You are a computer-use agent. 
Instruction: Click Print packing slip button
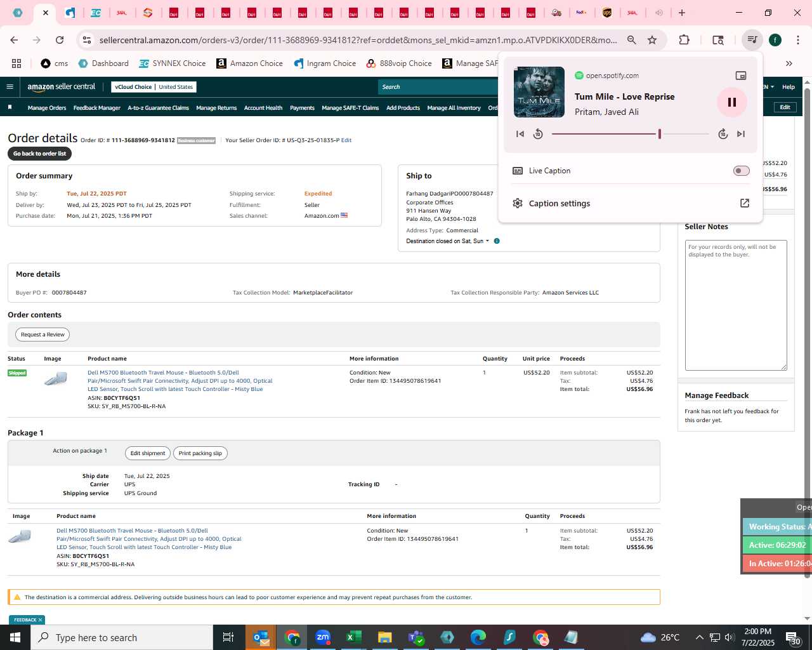click(x=200, y=453)
